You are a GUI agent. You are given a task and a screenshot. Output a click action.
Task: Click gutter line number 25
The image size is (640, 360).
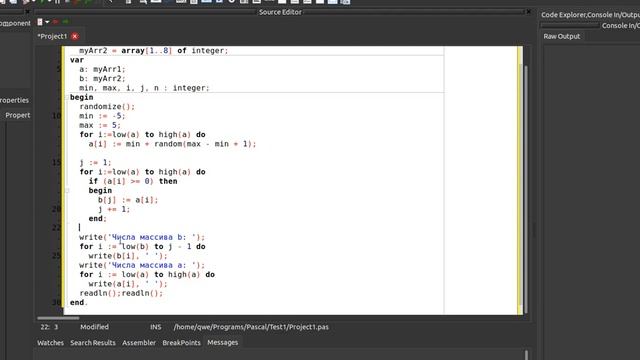56,256
